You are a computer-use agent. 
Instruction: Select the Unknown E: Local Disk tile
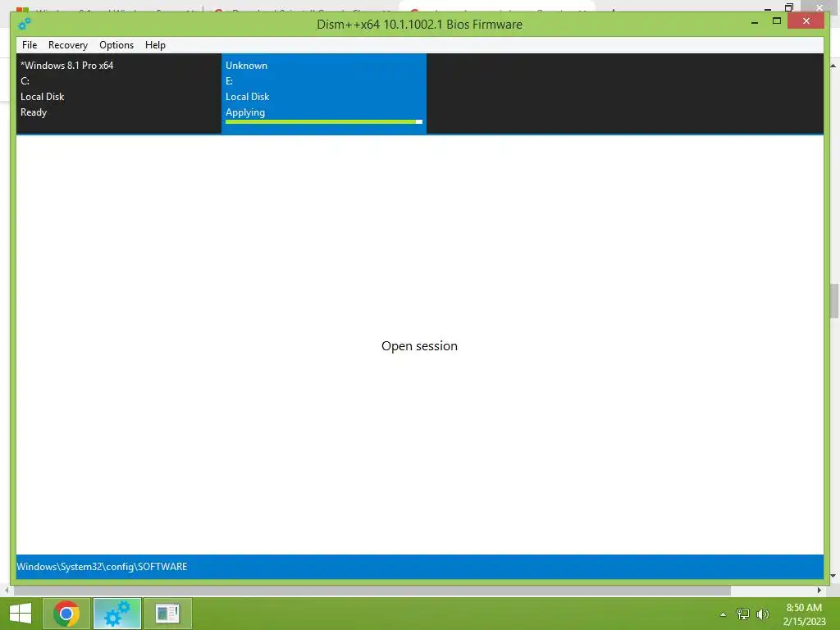pyautogui.click(x=323, y=94)
